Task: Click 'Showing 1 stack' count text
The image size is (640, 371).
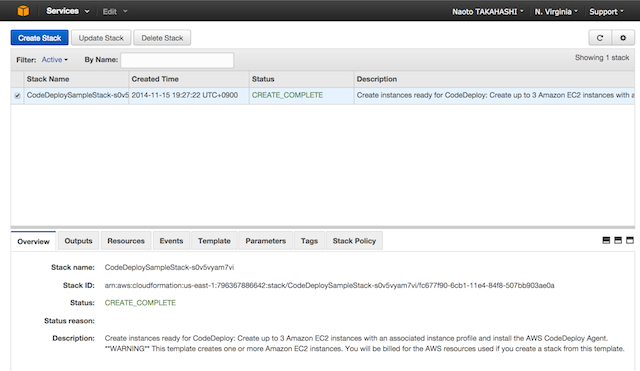Action: 602,58
